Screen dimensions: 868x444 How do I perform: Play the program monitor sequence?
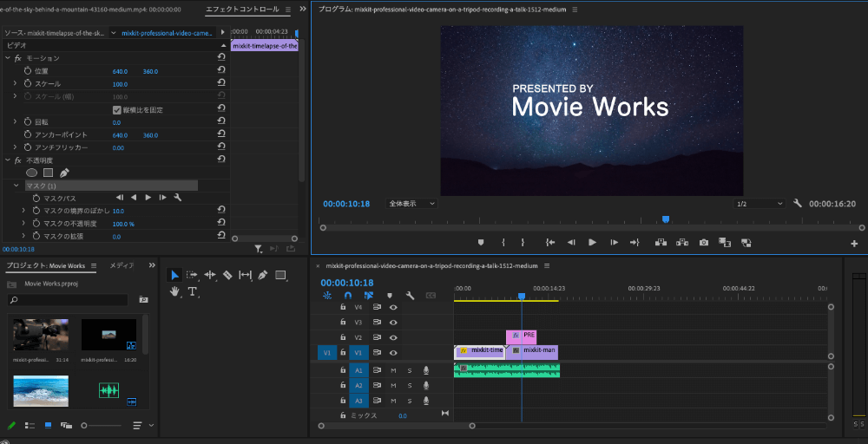click(592, 242)
